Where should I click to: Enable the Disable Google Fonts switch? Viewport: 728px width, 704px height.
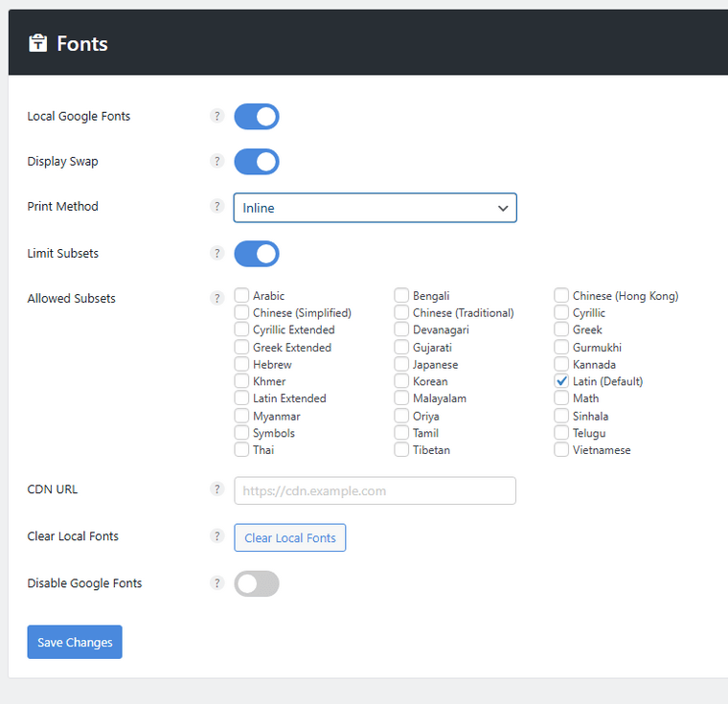[x=257, y=583]
